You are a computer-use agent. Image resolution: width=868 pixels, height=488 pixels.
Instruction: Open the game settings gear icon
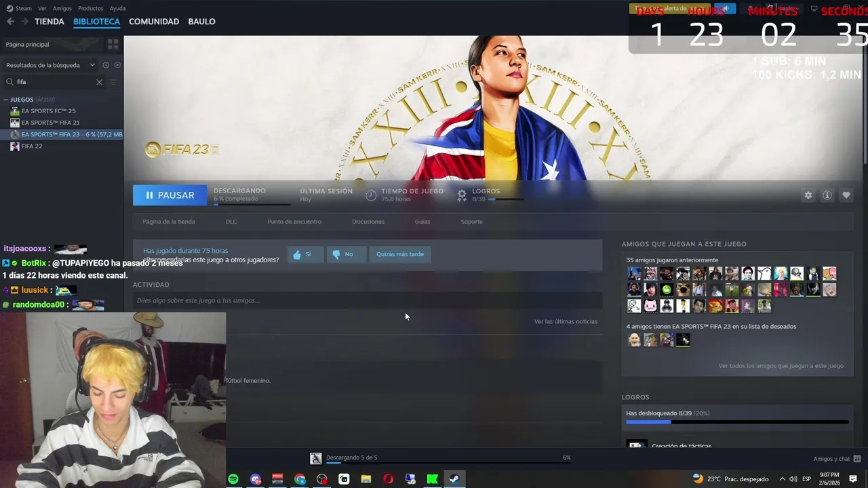808,195
